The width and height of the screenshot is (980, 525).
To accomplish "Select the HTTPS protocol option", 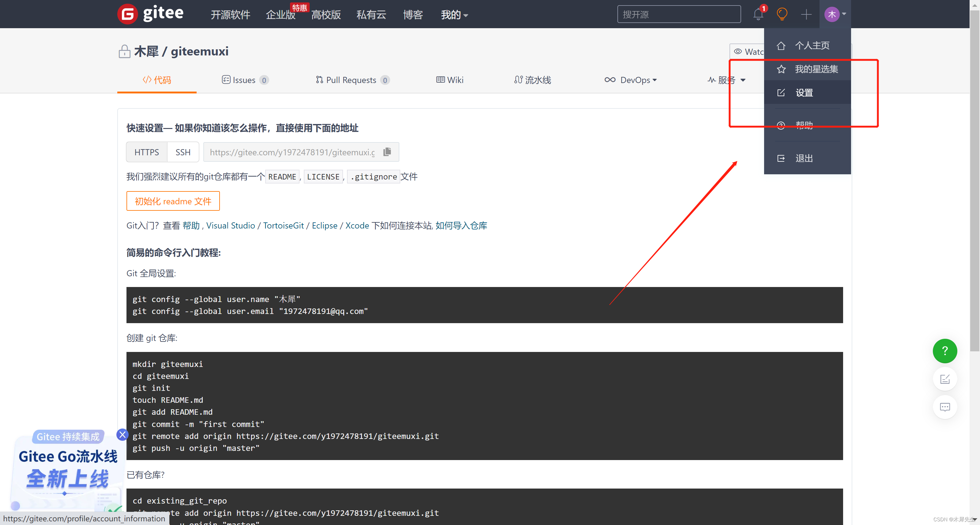I will (x=146, y=152).
